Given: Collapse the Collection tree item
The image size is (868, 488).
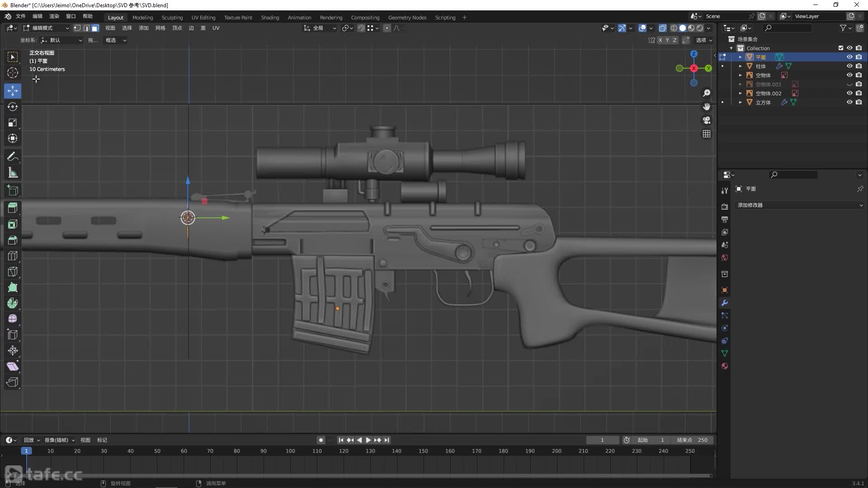Looking at the screenshot, I should click(x=731, y=48).
